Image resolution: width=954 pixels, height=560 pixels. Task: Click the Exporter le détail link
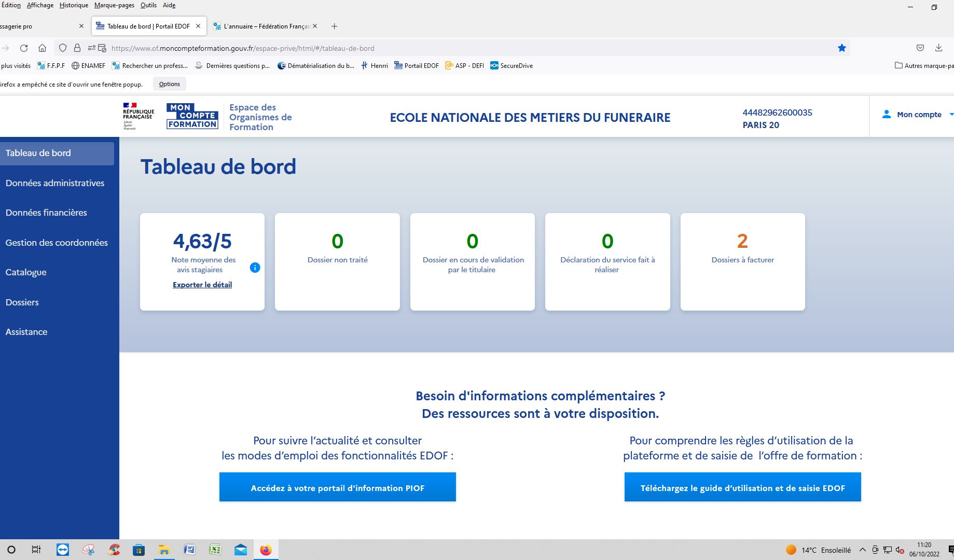tap(202, 285)
